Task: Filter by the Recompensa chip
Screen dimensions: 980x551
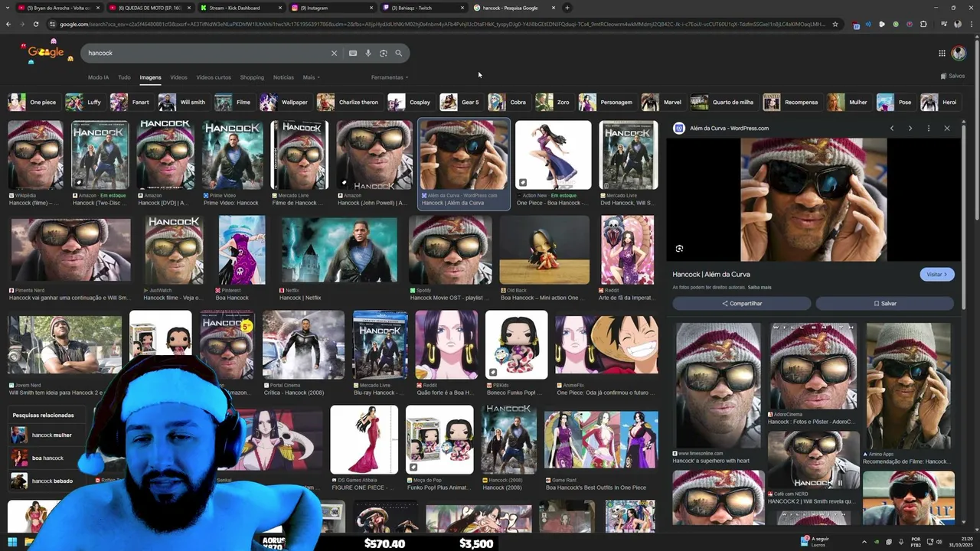Action: tap(792, 103)
